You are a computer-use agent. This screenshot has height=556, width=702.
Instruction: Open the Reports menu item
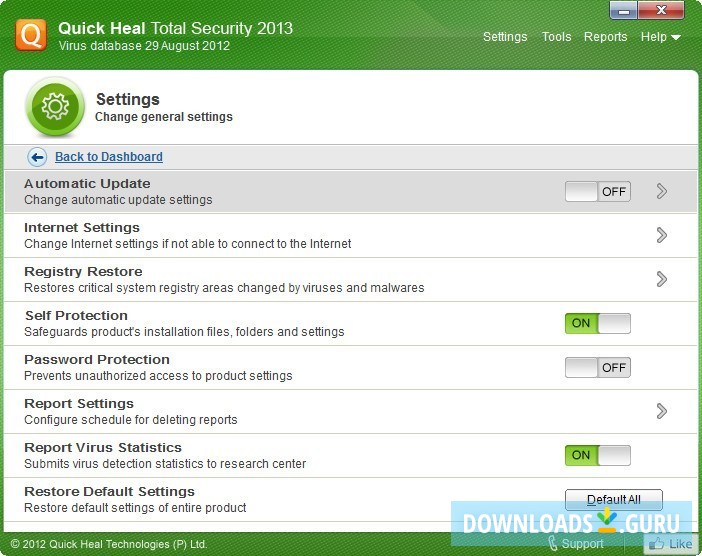[x=605, y=37]
